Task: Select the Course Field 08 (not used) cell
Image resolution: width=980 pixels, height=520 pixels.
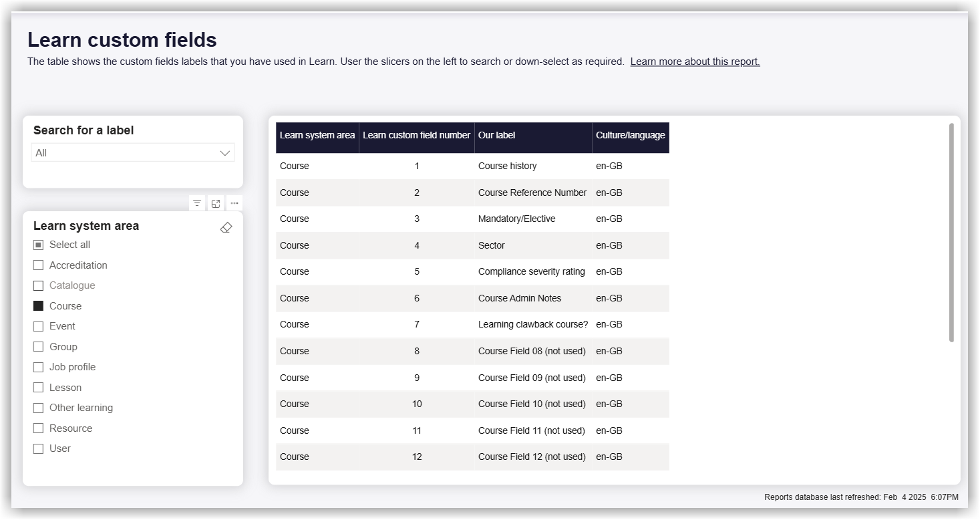Action: point(533,351)
